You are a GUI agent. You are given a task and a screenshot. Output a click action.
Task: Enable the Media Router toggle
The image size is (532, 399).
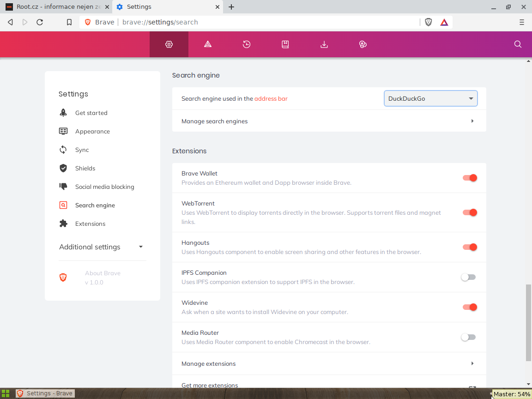[468, 337]
